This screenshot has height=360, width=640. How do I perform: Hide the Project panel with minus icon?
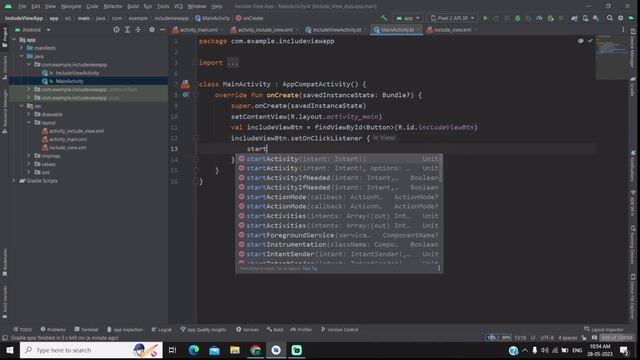coord(162,30)
